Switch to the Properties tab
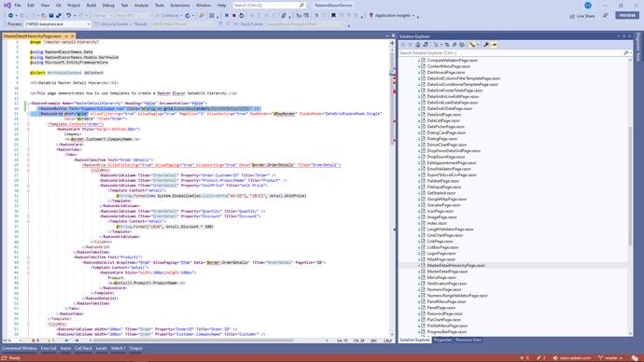644x362 pixels. pyautogui.click(x=442, y=341)
